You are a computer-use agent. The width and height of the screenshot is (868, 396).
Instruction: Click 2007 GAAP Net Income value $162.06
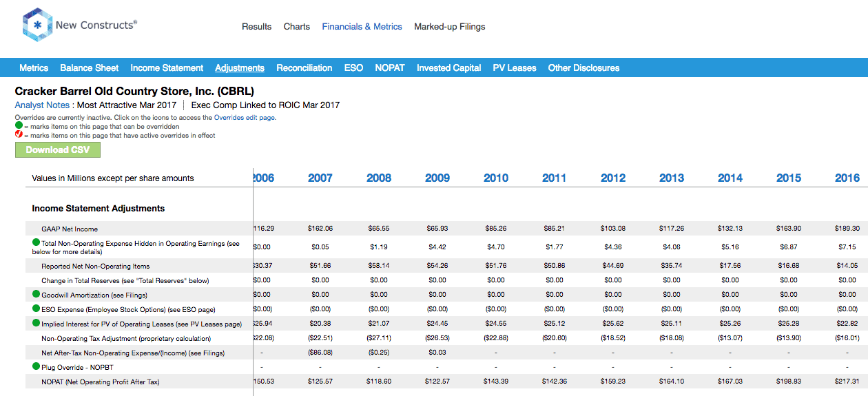320,229
